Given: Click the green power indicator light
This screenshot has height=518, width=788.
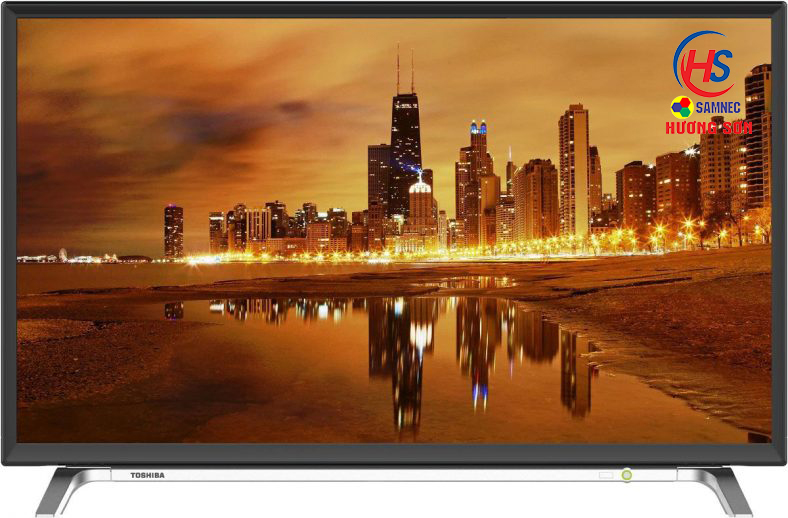Looking at the screenshot, I should (x=627, y=475).
